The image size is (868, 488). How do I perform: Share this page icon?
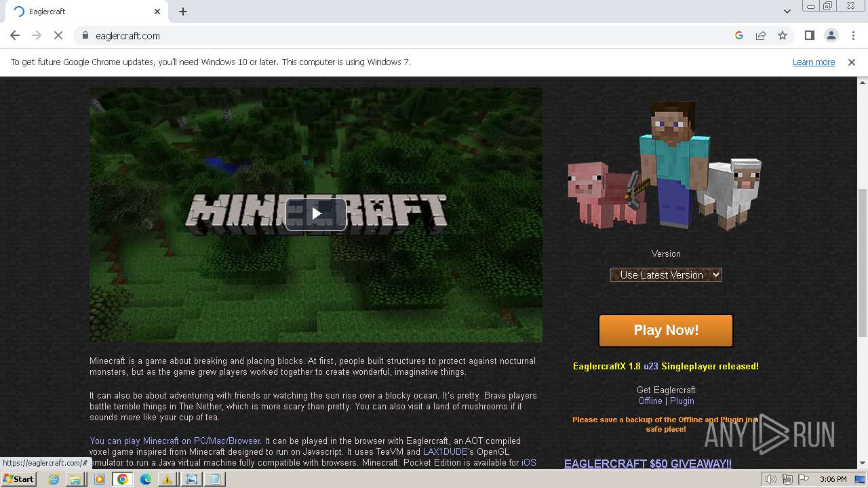(761, 35)
